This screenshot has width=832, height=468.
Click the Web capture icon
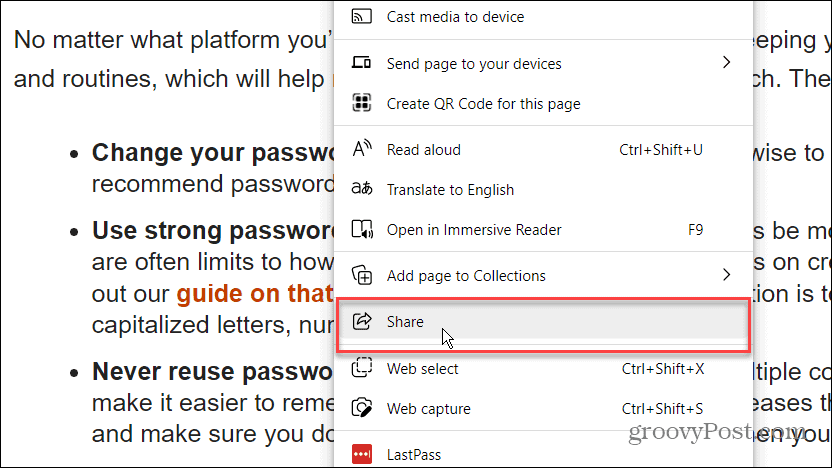(362, 409)
